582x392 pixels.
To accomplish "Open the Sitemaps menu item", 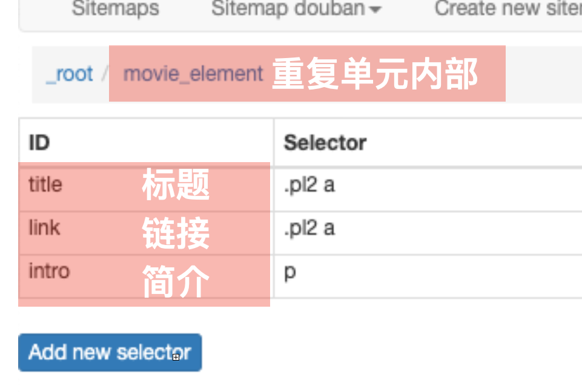I will coord(115,8).
